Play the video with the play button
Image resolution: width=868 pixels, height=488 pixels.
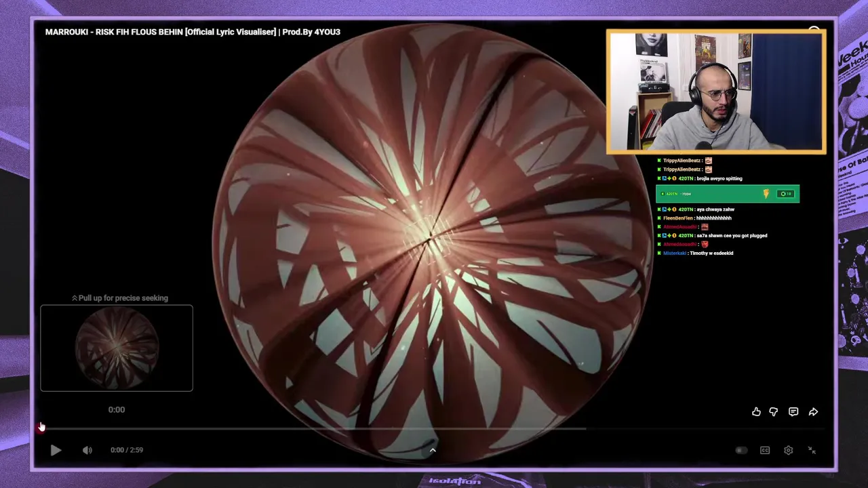[x=56, y=450]
